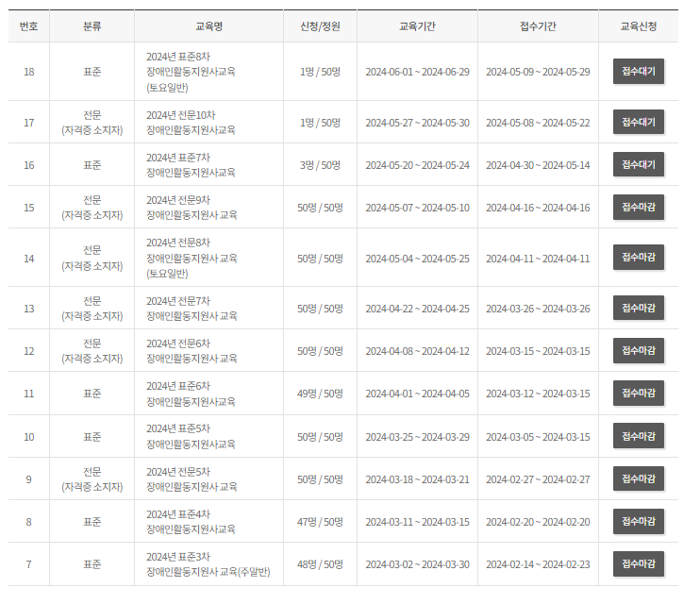Click reception period 2024-04-30 ~ 2024-05-14
The image size is (700, 604).
[x=538, y=165]
